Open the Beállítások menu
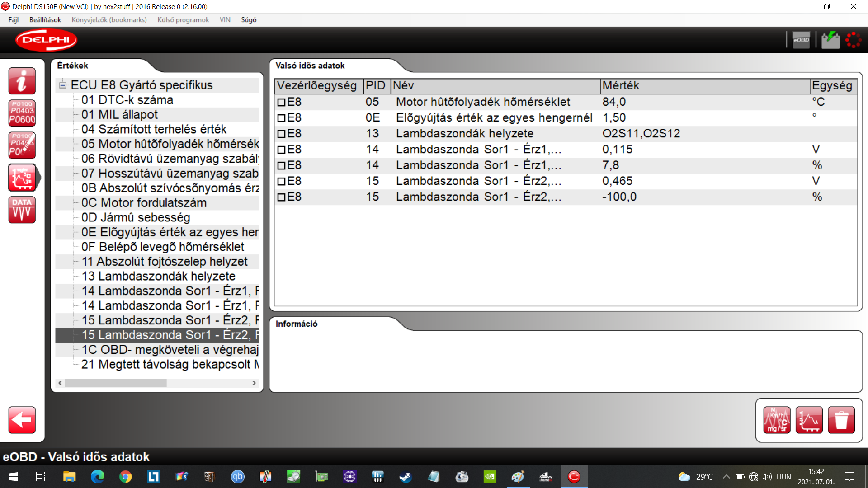This screenshot has width=868, height=488. pos(45,20)
